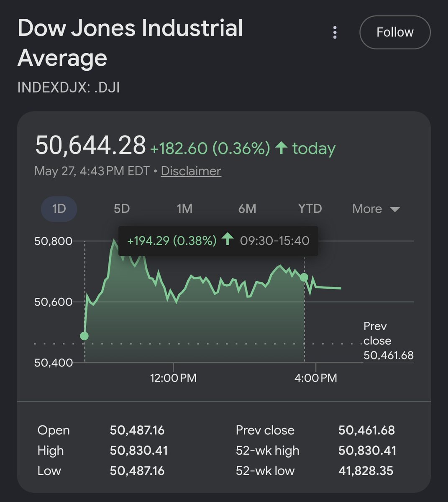Open the Disclaimer link

coord(191,171)
